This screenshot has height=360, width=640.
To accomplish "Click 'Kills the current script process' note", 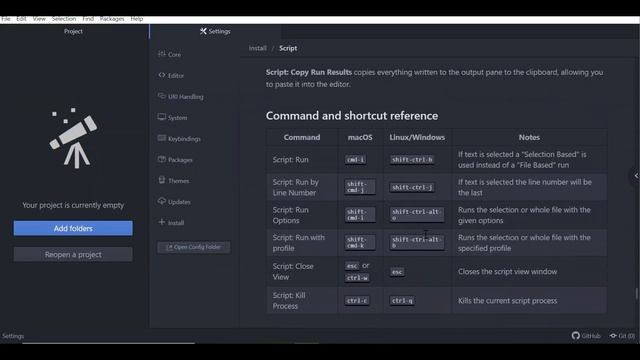I will point(507,300).
